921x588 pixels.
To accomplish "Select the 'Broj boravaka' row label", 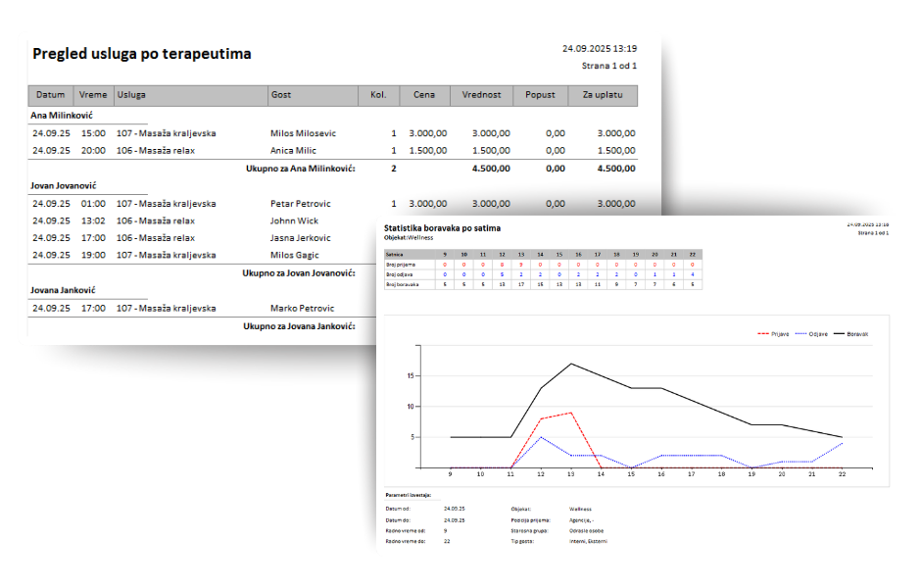I will pyautogui.click(x=402, y=284).
